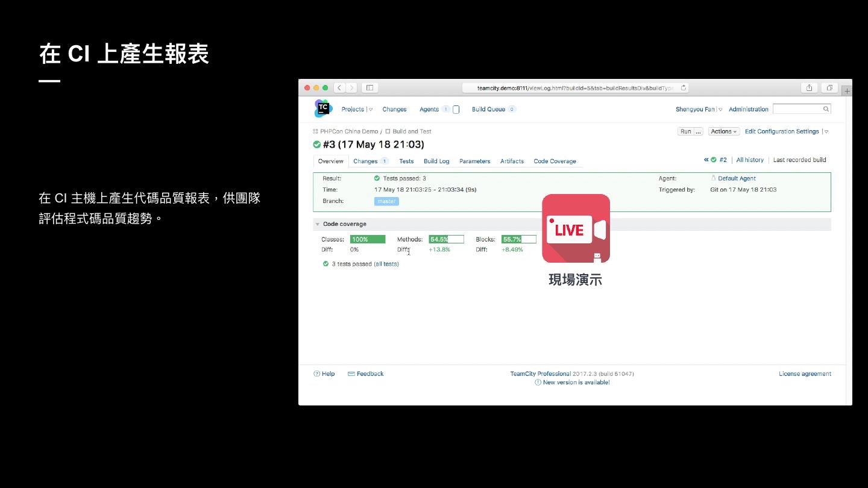This screenshot has height=488, width=868.
Task: Click the green status icon beside build #3 title
Action: (317, 145)
